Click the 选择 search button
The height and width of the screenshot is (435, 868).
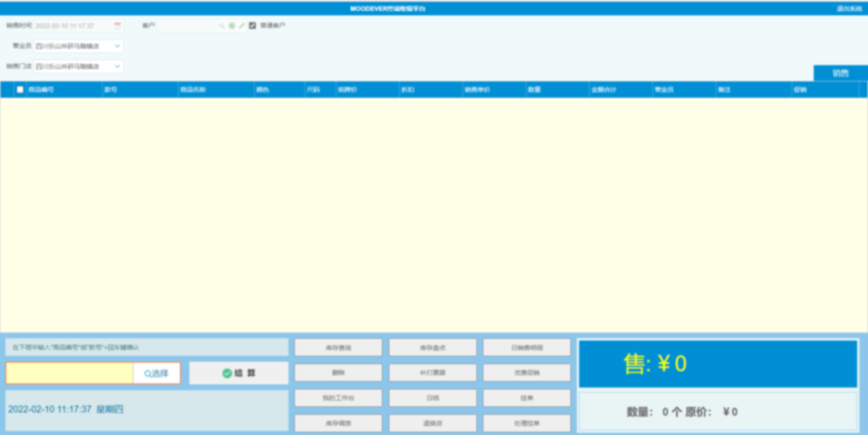click(156, 373)
